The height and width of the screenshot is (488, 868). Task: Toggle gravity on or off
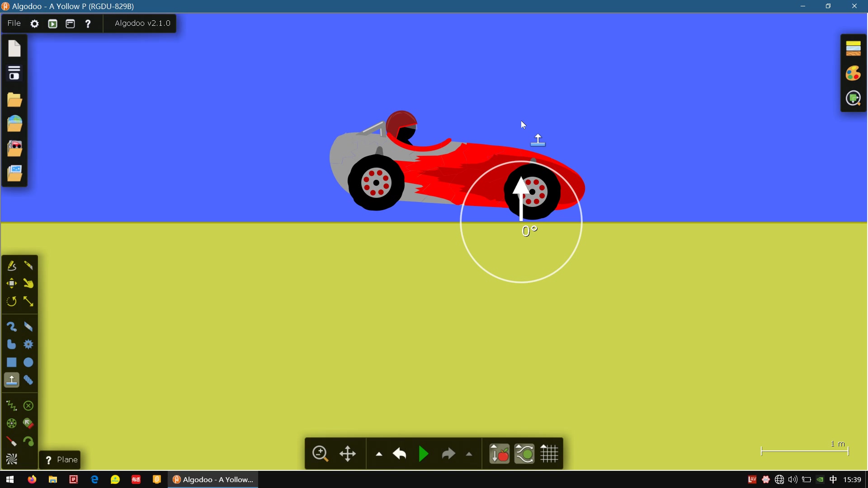point(499,454)
